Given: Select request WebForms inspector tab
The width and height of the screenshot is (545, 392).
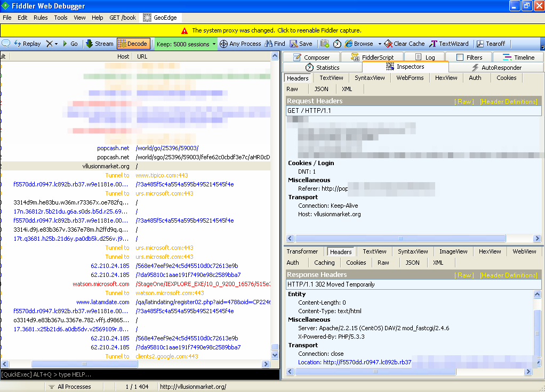Looking at the screenshot, I should coord(410,78).
